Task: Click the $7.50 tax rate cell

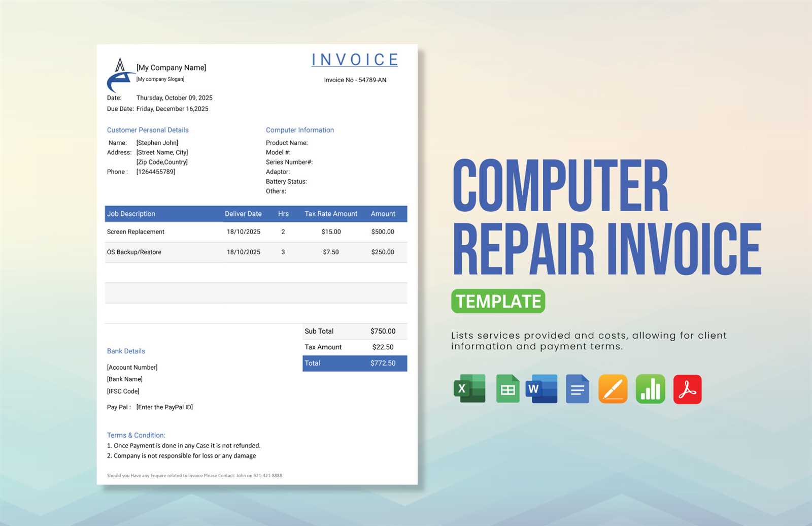Action: pyautogui.click(x=331, y=252)
